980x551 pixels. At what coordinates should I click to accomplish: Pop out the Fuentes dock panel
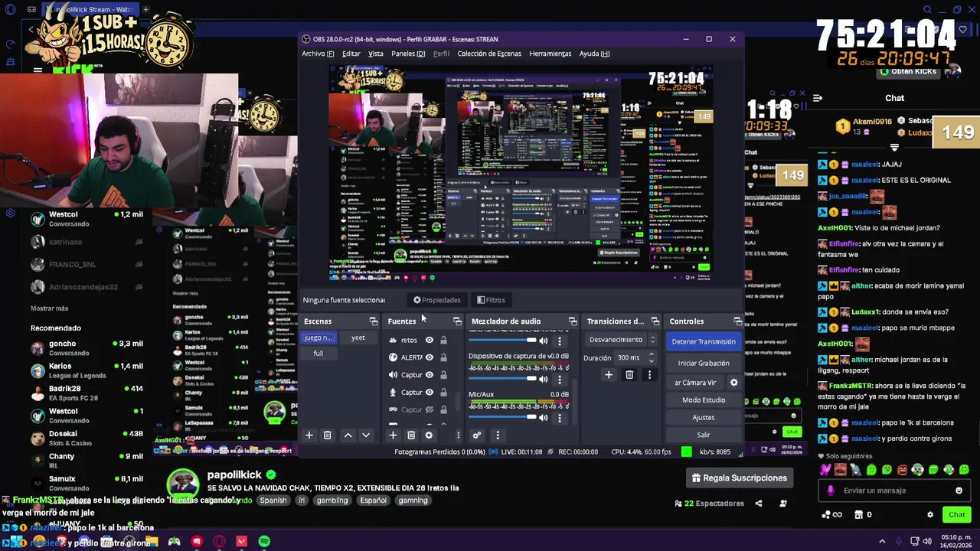[x=457, y=321]
